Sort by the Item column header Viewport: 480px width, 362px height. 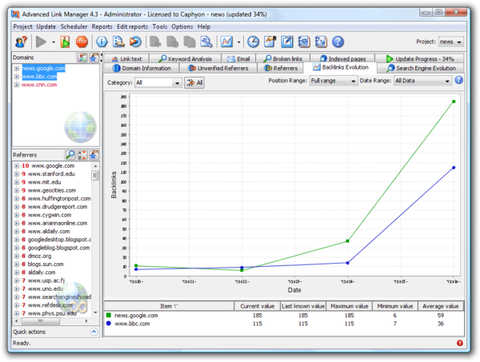pos(169,306)
